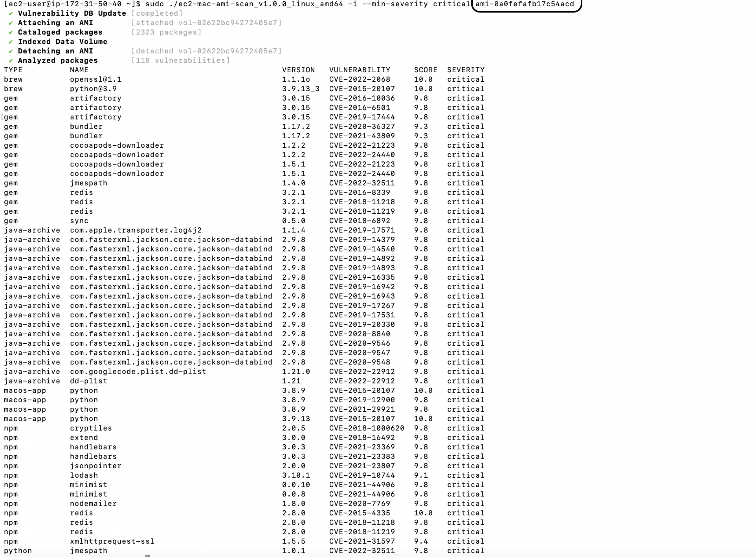This screenshot has height=557, width=756.
Task: Click the VULNERABILITY column header
Action: tap(360, 70)
